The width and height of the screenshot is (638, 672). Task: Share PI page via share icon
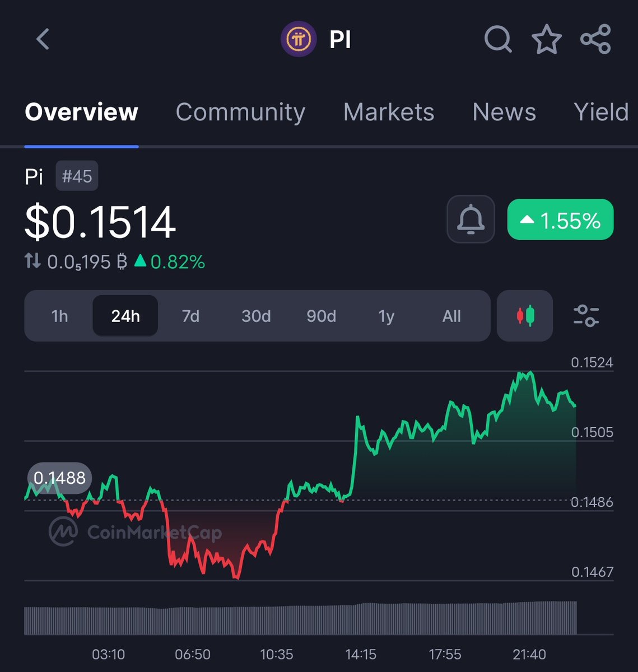(x=595, y=40)
